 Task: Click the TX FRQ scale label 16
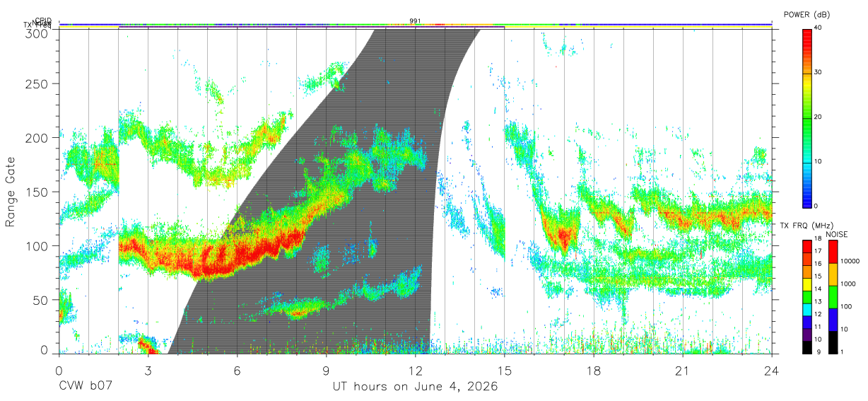tap(816, 263)
